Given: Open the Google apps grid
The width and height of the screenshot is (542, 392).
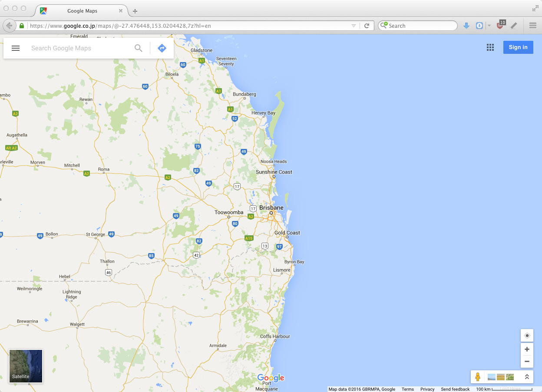Looking at the screenshot, I should (490, 47).
